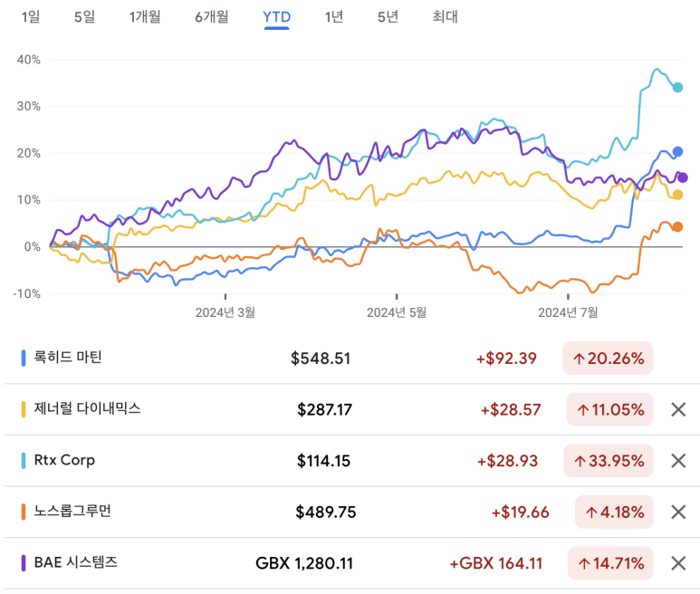Click the 록히드 마틴 blue color marker
Viewport: 700px width, 594px height.
pyautogui.click(x=24, y=358)
